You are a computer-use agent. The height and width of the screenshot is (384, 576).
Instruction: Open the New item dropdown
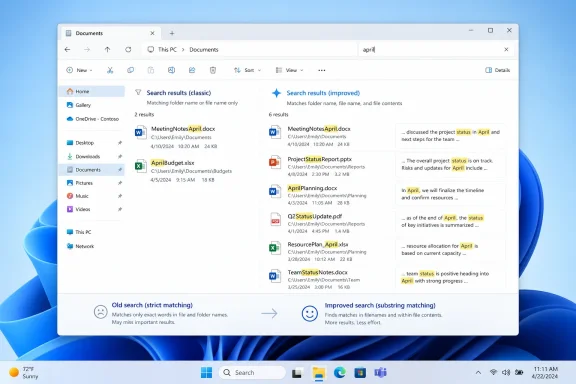pos(79,70)
